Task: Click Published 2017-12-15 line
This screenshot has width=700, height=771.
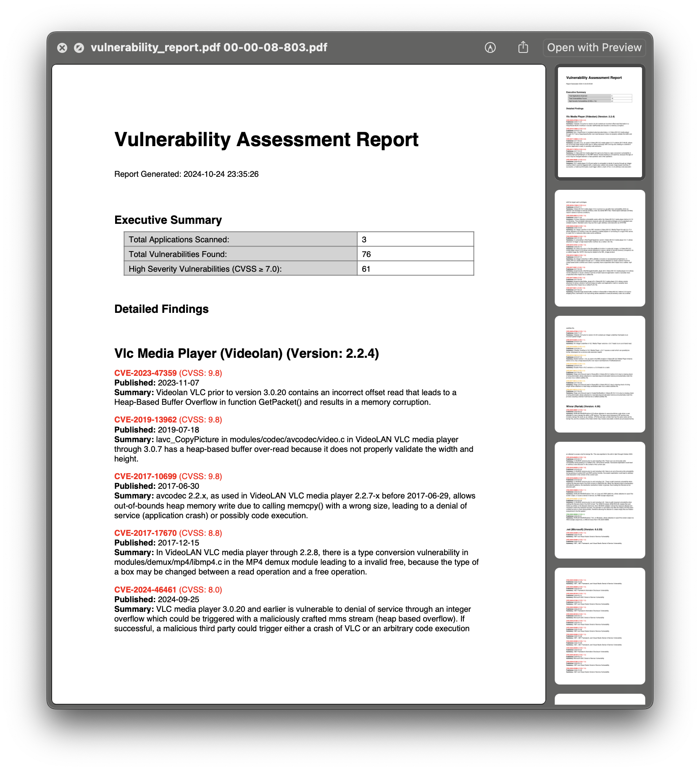Action: tap(157, 543)
